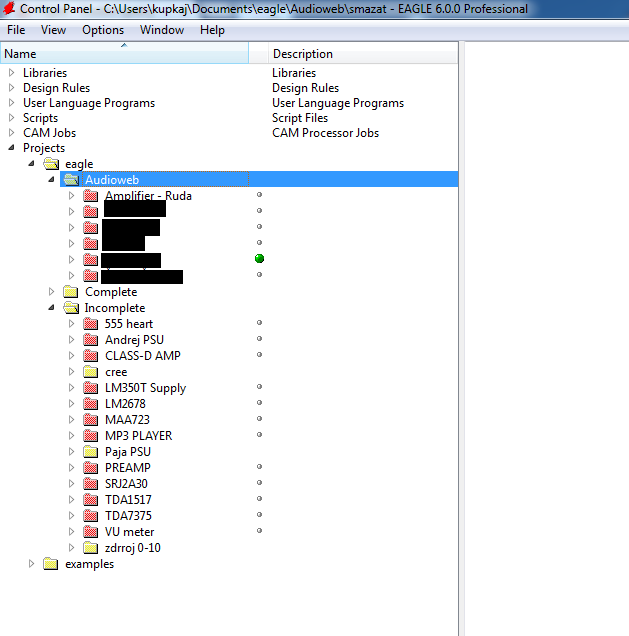This screenshot has width=629, height=636.
Task: Click the red project icon for Amplifier - Ruda
Action: tap(90, 196)
